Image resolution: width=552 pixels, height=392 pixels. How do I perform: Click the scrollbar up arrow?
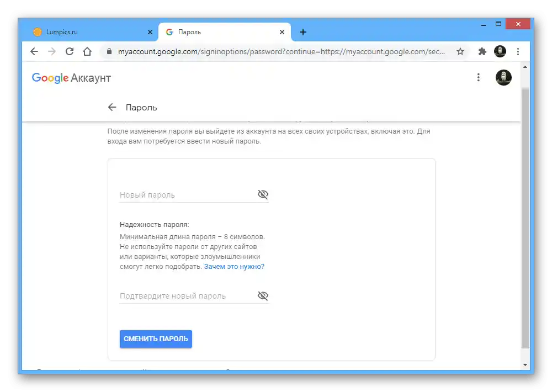pyautogui.click(x=525, y=67)
